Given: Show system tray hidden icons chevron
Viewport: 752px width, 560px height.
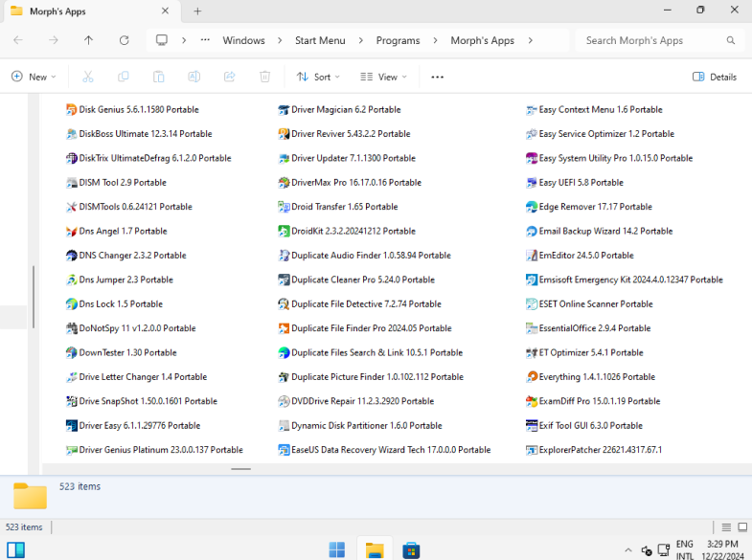Looking at the screenshot, I should point(628,549).
